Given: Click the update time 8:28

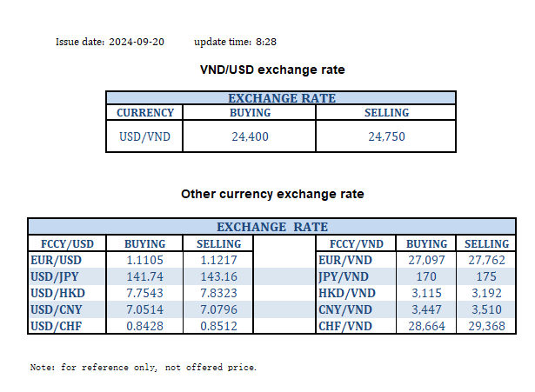Looking at the screenshot, I should (x=266, y=42).
